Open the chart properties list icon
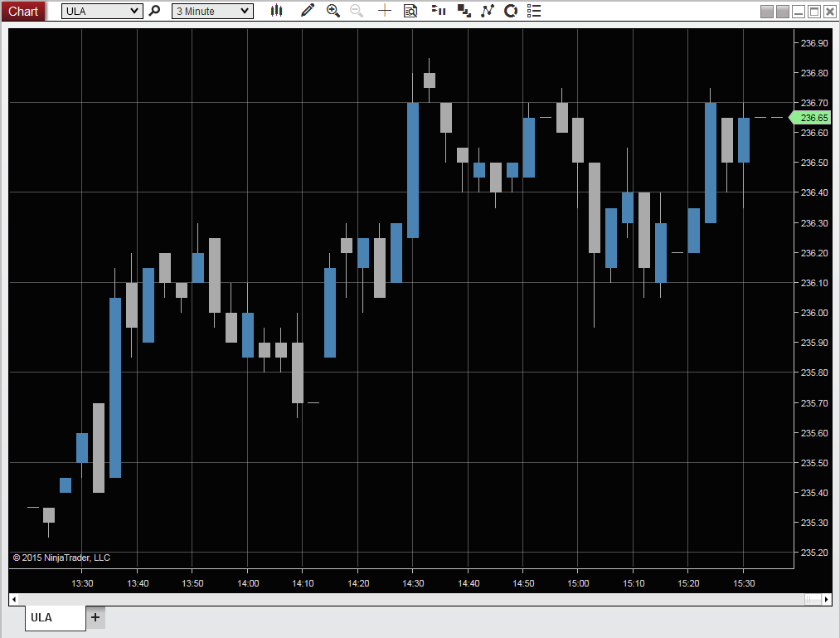This screenshot has height=638, width=840. (534, 11)
